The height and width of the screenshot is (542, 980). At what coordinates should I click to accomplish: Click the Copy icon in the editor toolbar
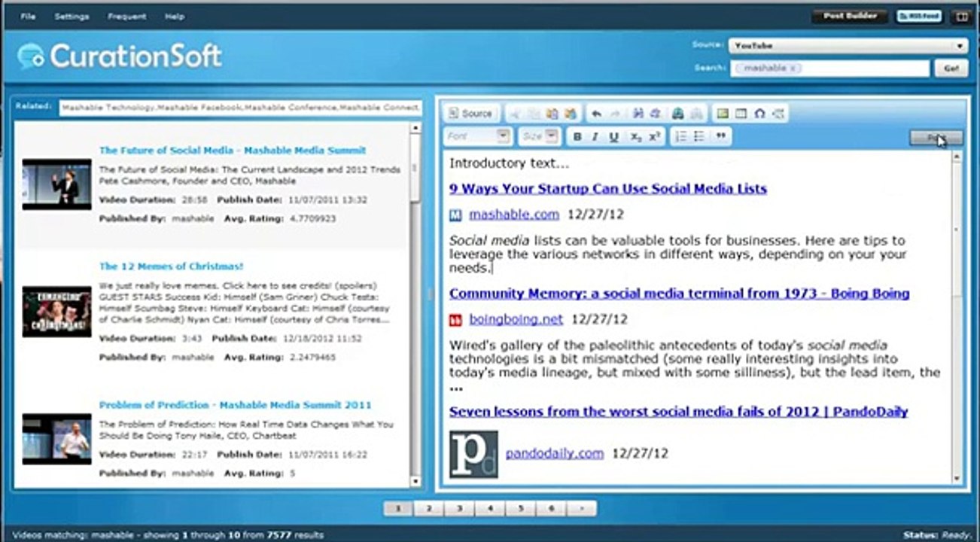point(534,114)
